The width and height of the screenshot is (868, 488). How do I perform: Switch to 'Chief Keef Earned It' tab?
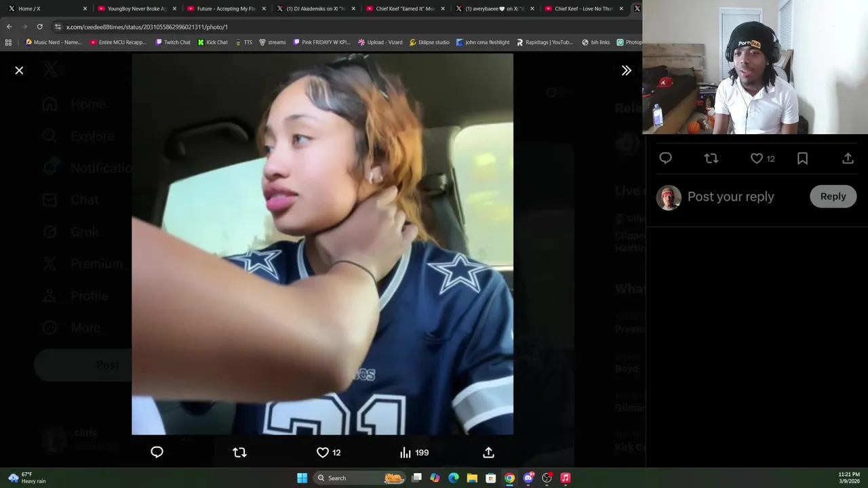pyautogui.click(x=405, y=9)
